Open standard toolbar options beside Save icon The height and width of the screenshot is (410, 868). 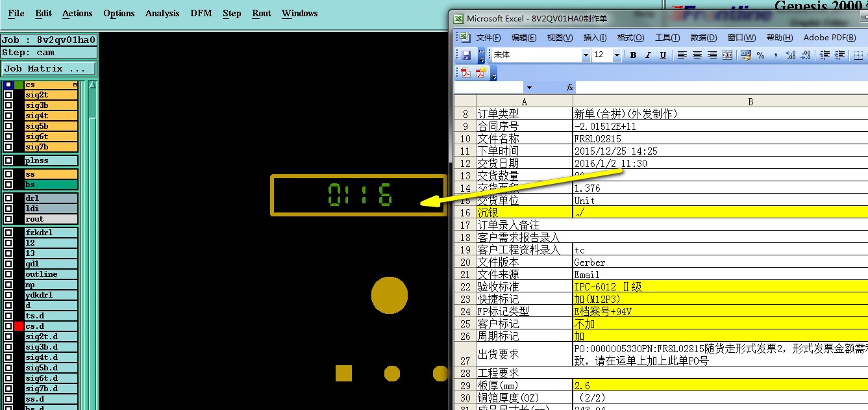[481, 55]
